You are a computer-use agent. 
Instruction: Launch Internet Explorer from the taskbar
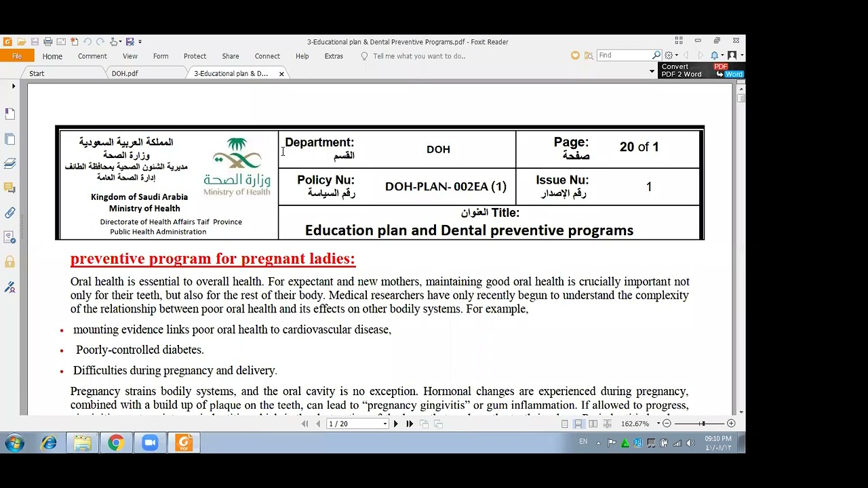pos(49,443)
